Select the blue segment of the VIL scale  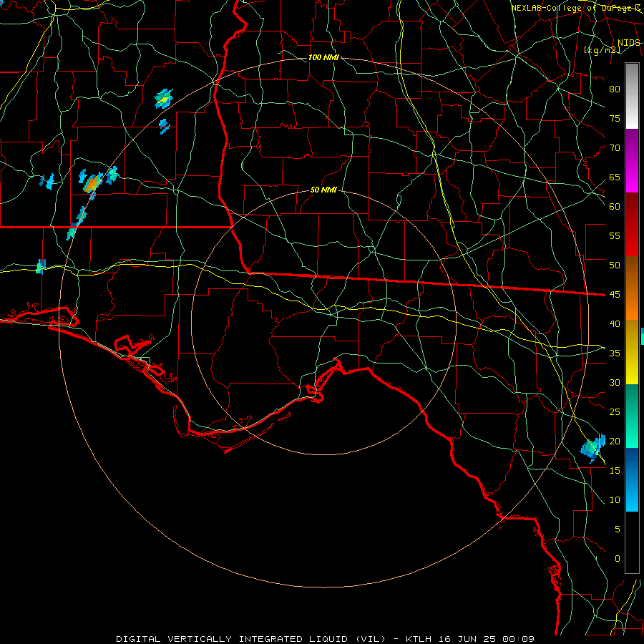(x=632, y=479)
